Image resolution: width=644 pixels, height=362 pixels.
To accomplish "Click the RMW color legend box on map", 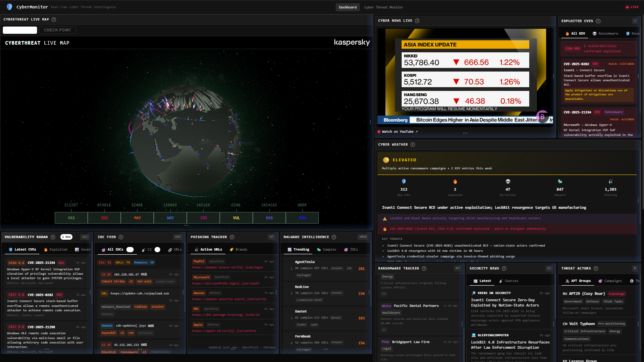I will (302, 218).
